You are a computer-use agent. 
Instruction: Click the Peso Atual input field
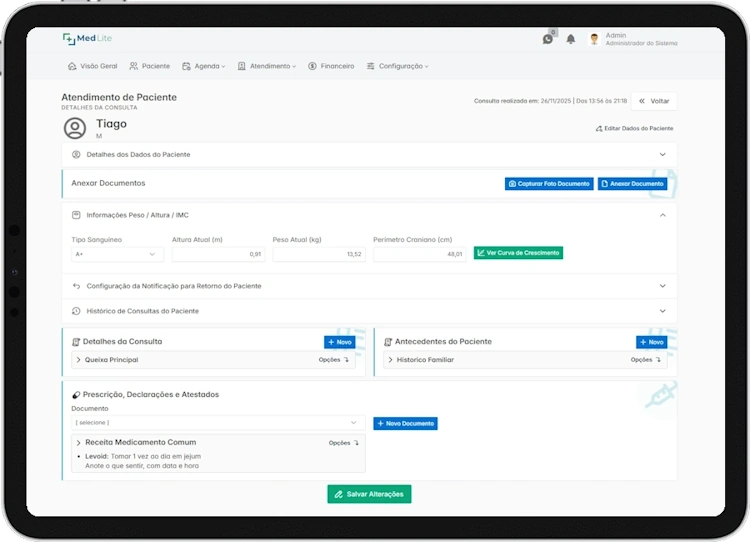pos(319,254)
